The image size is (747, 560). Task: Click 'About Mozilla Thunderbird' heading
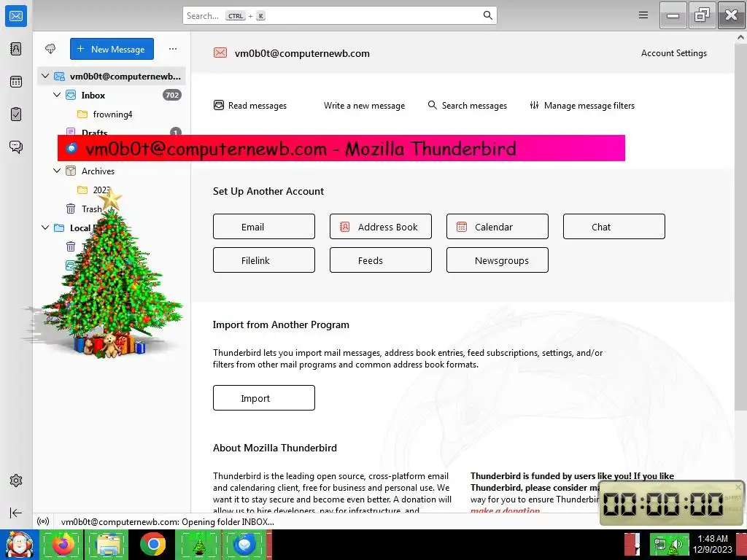pos(275,448)
